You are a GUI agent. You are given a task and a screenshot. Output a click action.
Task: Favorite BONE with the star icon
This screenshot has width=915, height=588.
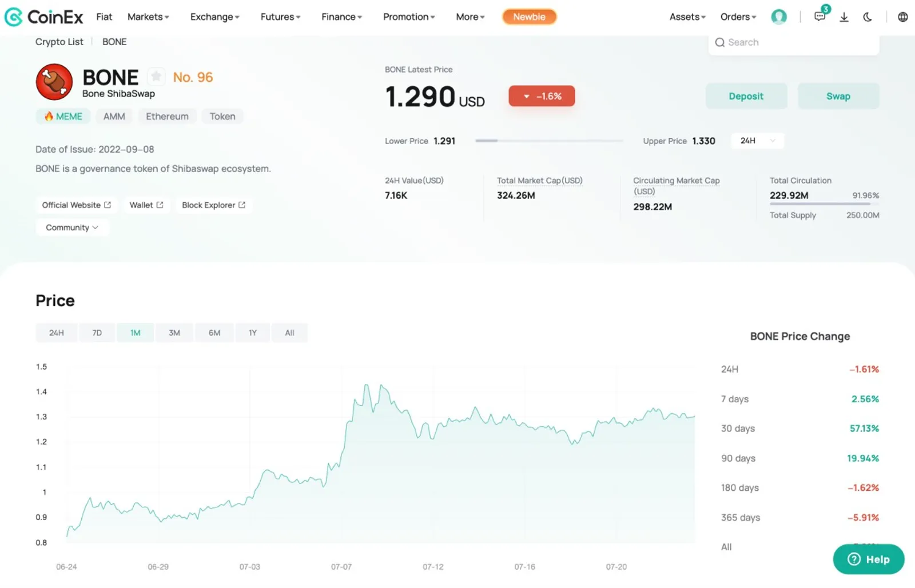[x=156, y=77]
